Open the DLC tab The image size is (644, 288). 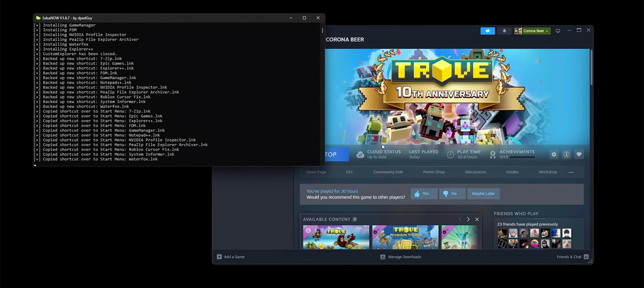[350, 172]
